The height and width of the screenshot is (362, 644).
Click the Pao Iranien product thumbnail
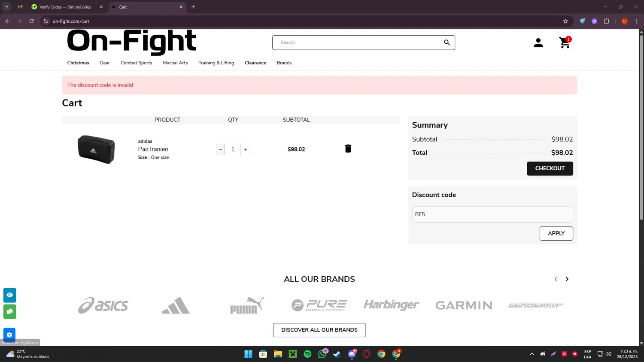pyautogui.click(x=96, y=149)
